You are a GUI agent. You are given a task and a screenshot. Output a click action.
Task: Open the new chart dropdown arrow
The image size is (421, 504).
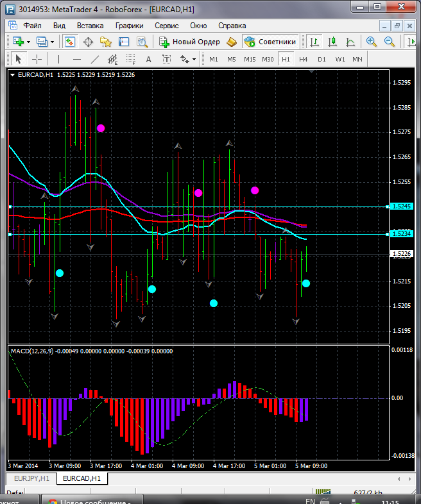29,42
